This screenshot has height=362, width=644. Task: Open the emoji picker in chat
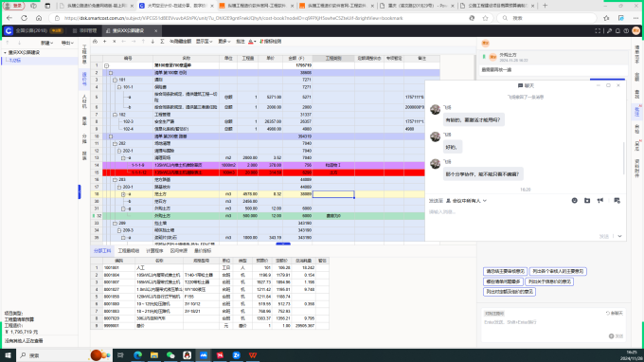pyautogui.click(x=574, y=201)
